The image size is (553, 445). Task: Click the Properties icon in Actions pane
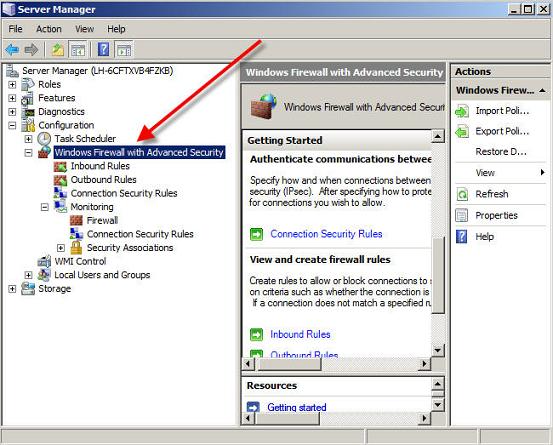click(462, 215)
